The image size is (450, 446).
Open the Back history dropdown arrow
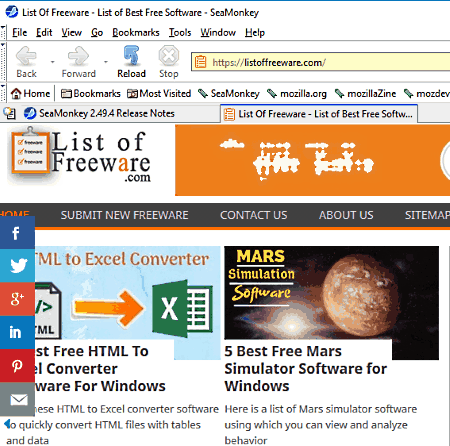point(53,62)
